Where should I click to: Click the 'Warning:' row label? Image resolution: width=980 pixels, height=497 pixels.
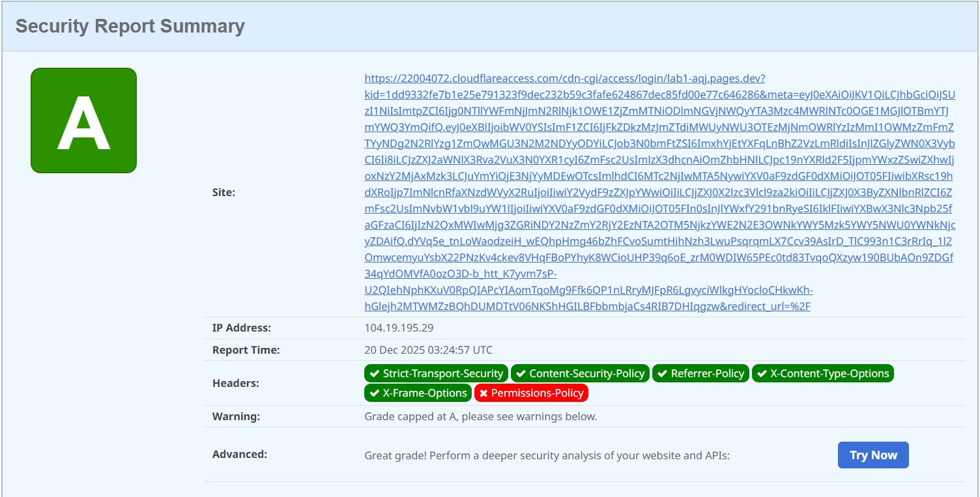point(236,416)
